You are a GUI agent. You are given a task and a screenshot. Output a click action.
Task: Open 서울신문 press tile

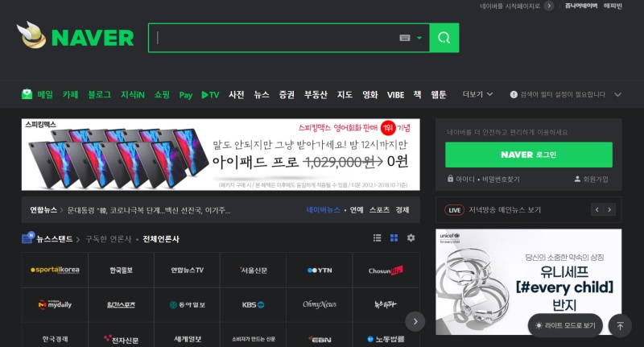[253, 270]
